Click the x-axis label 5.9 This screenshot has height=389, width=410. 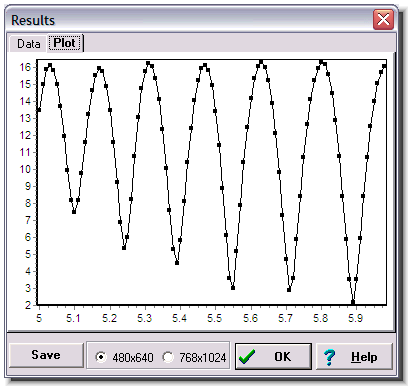(356, 318)
